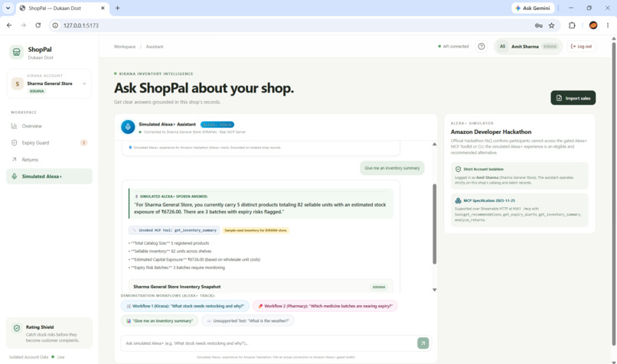Viewport: 617px width, 364px height.
Task: Click the browser forward arrow
Action: (24, 25)
